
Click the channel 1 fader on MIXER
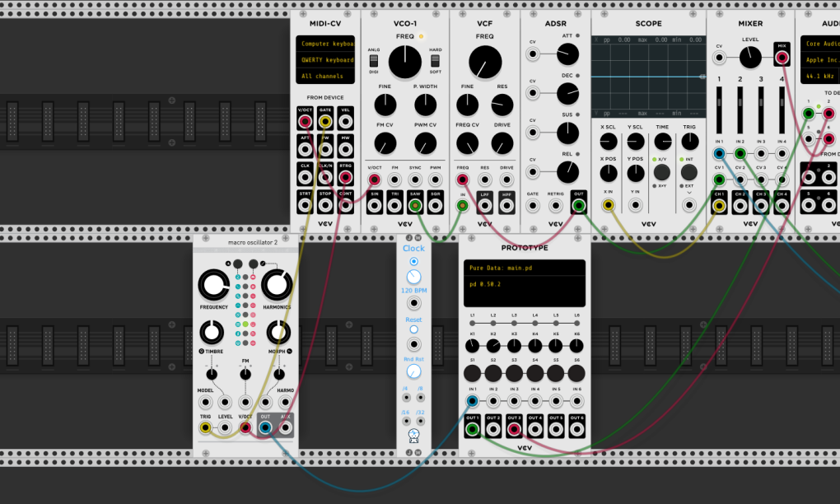click(x=719, y=110)
